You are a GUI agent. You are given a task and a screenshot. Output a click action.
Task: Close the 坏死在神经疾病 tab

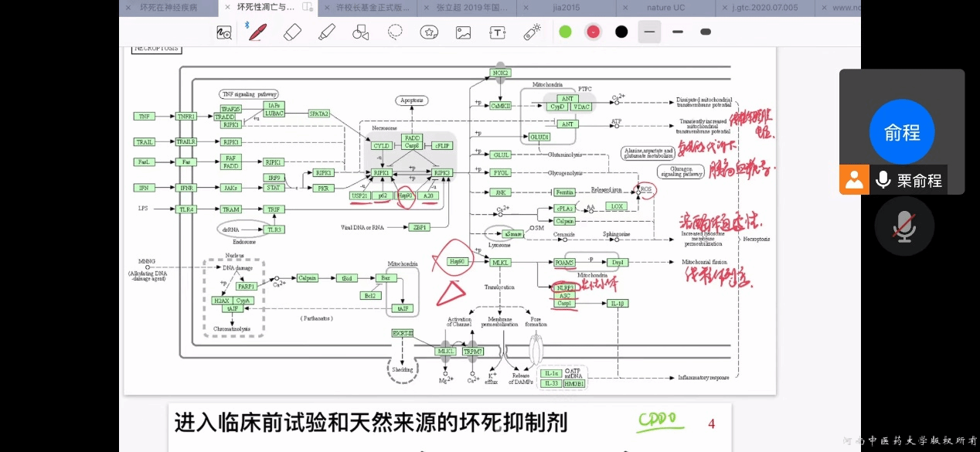(x=128, y=8)
